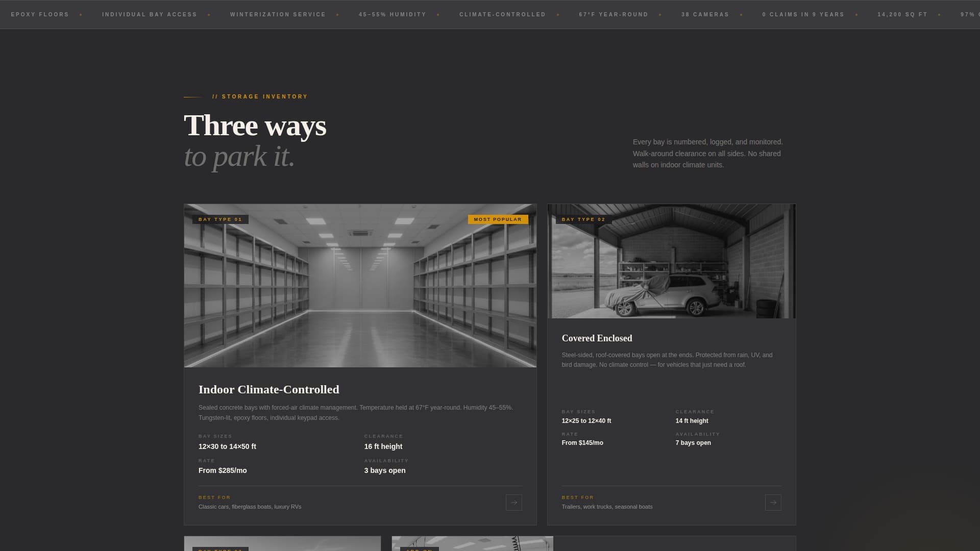Image resolution: width=980 pixels, height=551 pixels.
Task: Open the Covered Enclosed bay photo
Action: 672,261
